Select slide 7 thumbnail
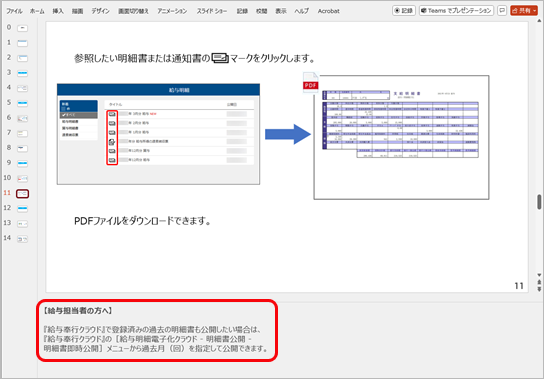The height and width of the screenshot is (379, 544). coord(23,133)
